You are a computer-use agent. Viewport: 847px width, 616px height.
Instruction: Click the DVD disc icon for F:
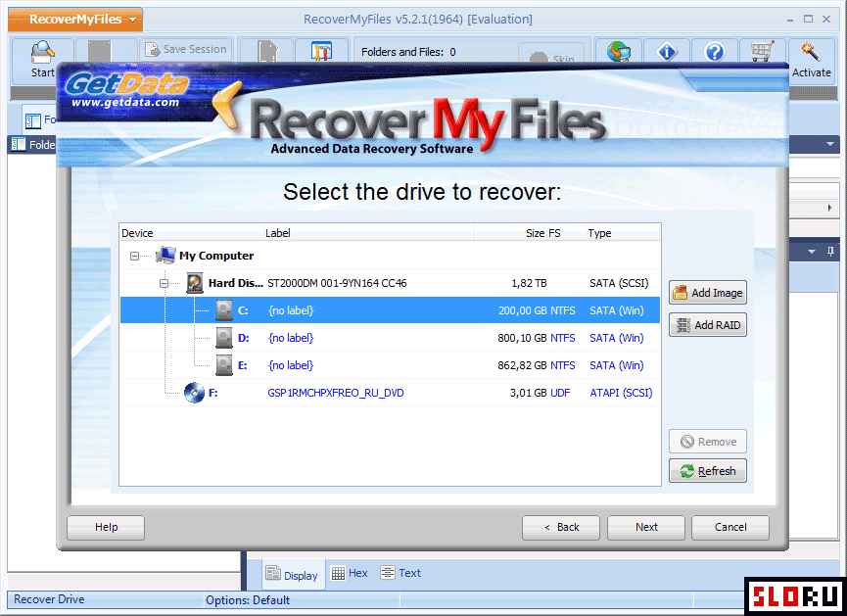coord(194,393)
